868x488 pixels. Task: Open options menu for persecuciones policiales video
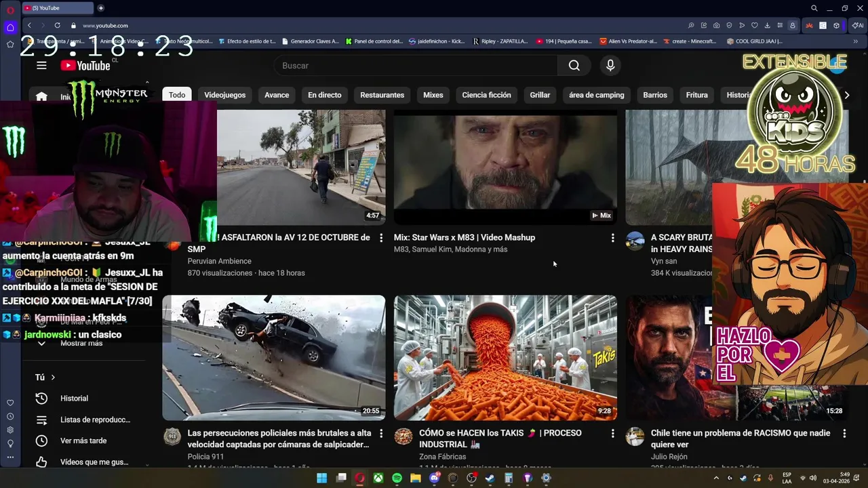[x=381, y=433]
